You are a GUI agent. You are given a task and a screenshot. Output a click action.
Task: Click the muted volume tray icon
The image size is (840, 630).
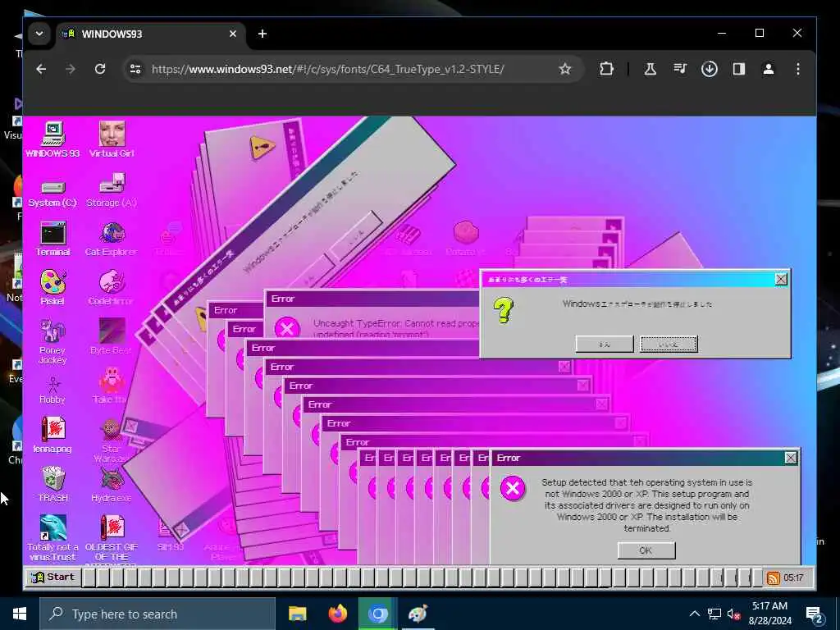(733, 614)
